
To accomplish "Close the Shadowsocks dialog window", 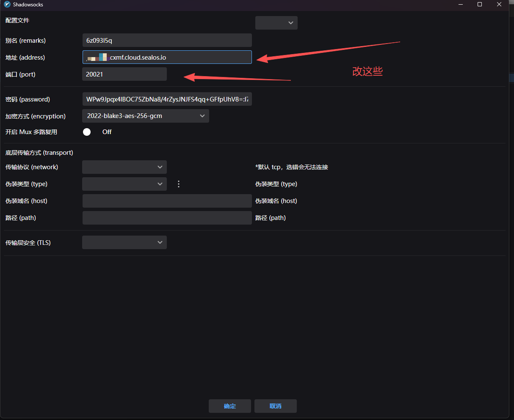I will click(500, 5).
